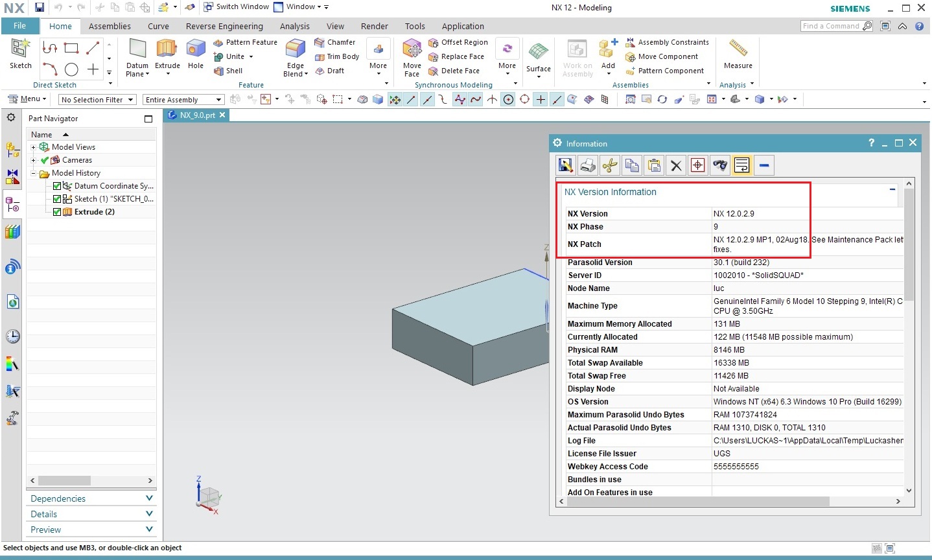Viewport: 932px width, 560px height.
Task: Open Assembly Constraints
Action: [x=668, y=42]
